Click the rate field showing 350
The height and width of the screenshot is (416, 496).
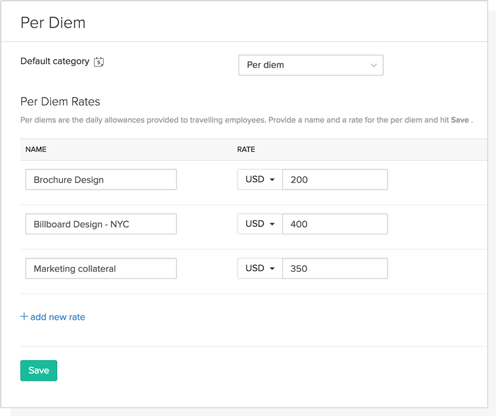click(x=335, y=268)
